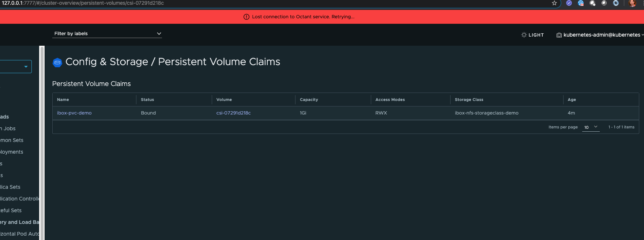Open Replica Sets in the sidebar

[x=10, y=187]
